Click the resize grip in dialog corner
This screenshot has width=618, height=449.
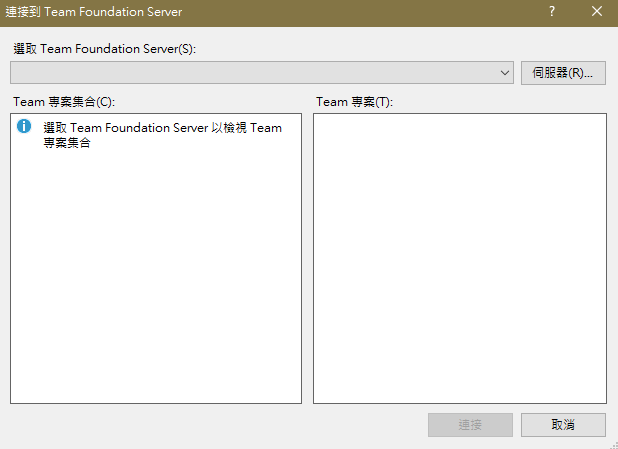(x=612, y=443)
